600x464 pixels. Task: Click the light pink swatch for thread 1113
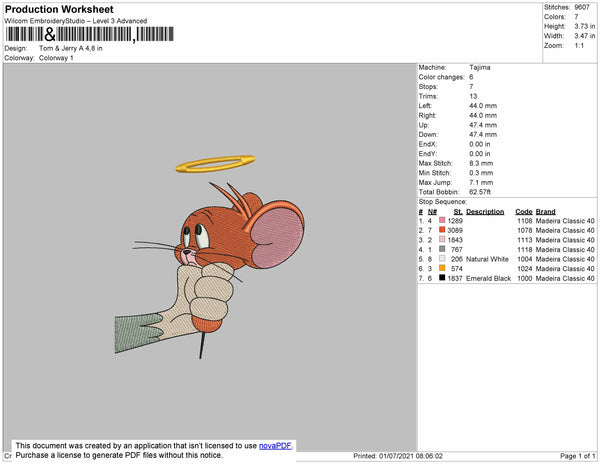[x=442, y=239]
